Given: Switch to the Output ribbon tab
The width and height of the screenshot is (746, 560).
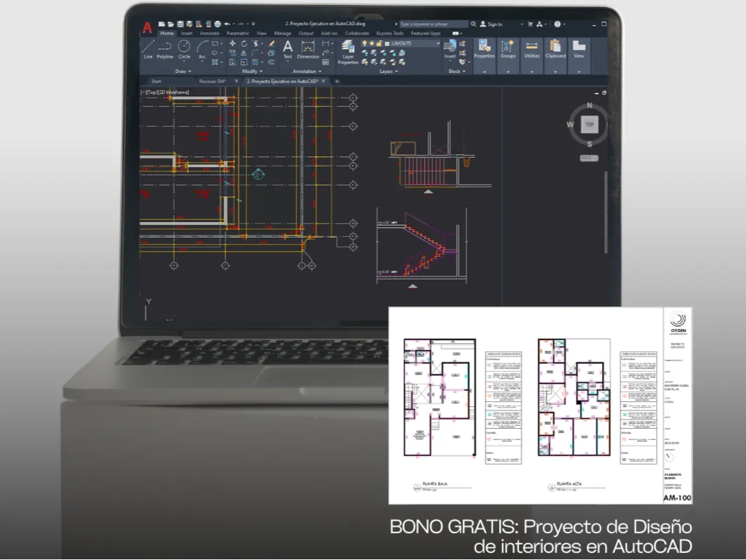Looking at the screenshot, I should click(x=306, y=33).
